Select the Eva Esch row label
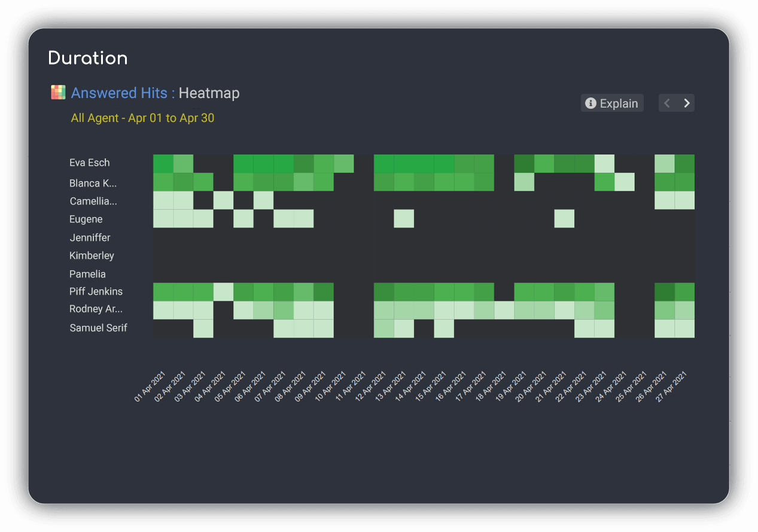This screenshot has height=532, width=758. point(90,163)
